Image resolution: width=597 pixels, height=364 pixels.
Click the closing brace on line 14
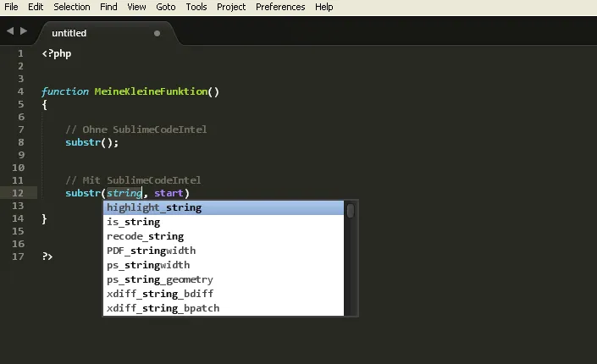pyautogui.click(x=45, y=219)
